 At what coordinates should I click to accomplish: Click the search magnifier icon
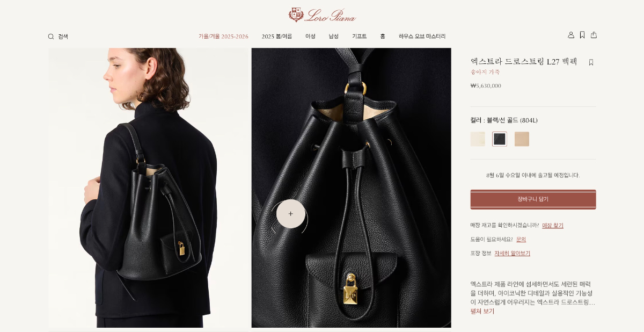click(x=51, y=37)
